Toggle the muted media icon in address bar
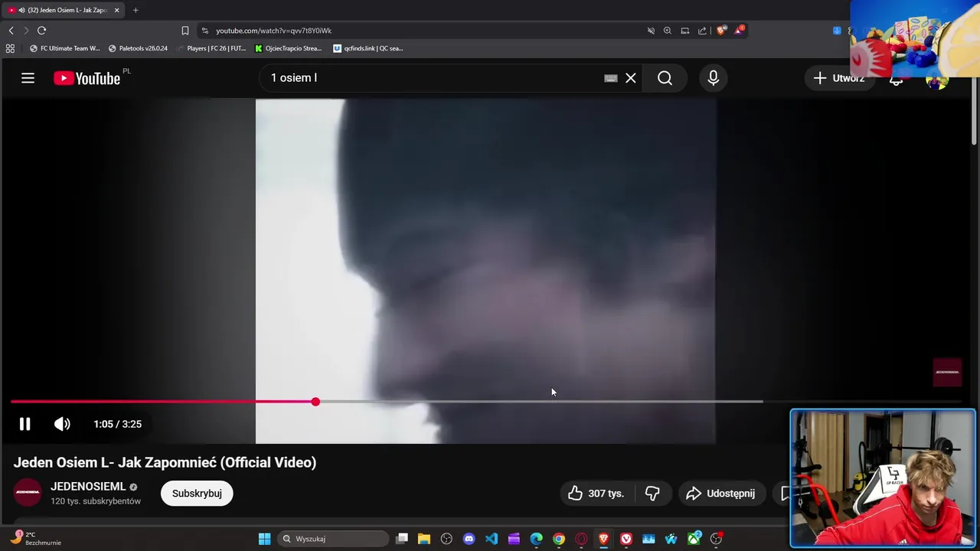Viewport: 980px width, 551px height. (x=651, y=31)
